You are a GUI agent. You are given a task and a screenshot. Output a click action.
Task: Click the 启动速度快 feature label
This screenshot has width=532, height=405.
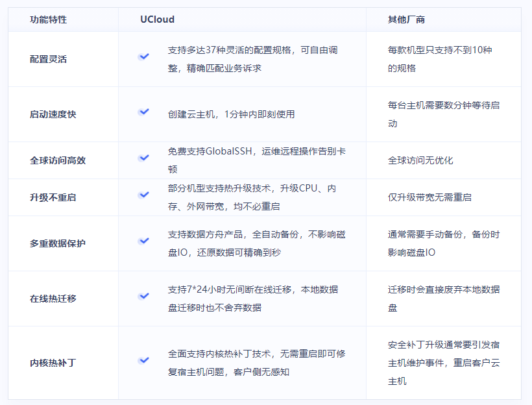click(53, 114)
